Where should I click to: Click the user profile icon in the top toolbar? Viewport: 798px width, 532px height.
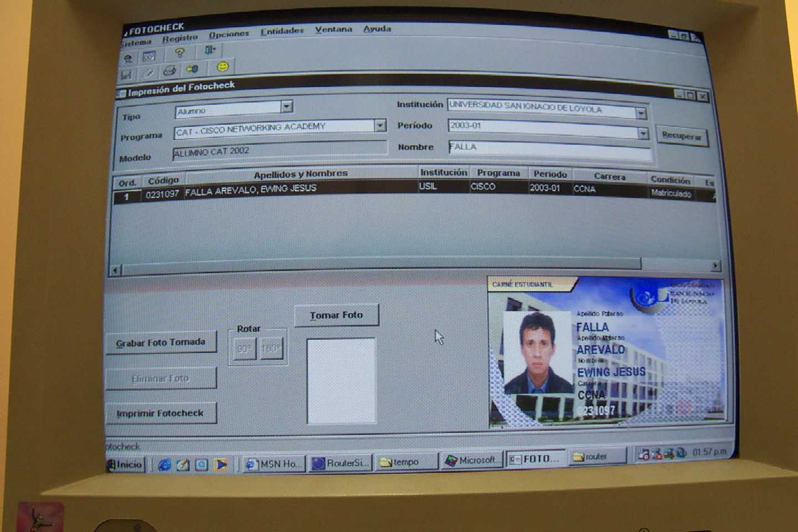click(128, 58)
